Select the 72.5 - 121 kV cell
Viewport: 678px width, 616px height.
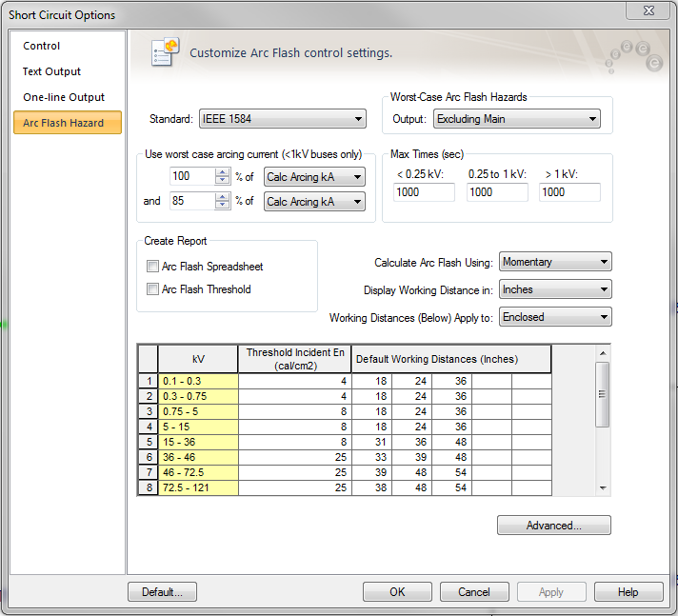198,487
